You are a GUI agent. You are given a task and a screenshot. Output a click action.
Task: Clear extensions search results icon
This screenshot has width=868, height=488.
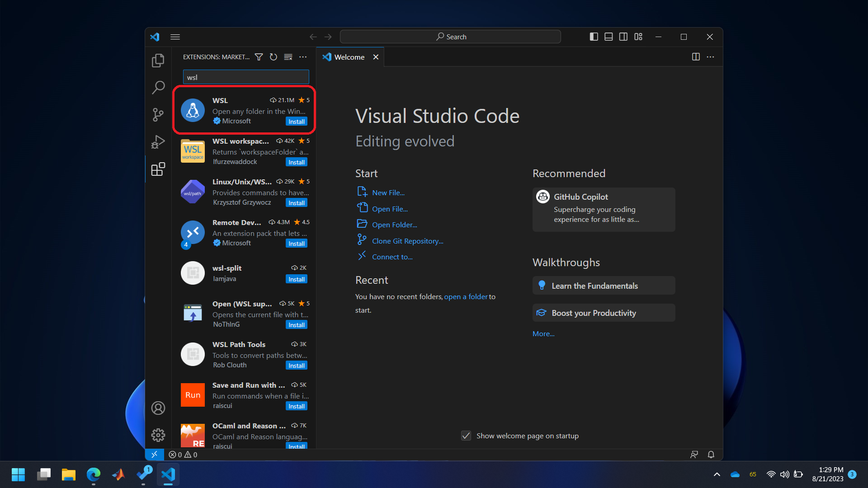pyautogui.click(x=288, y=57)
